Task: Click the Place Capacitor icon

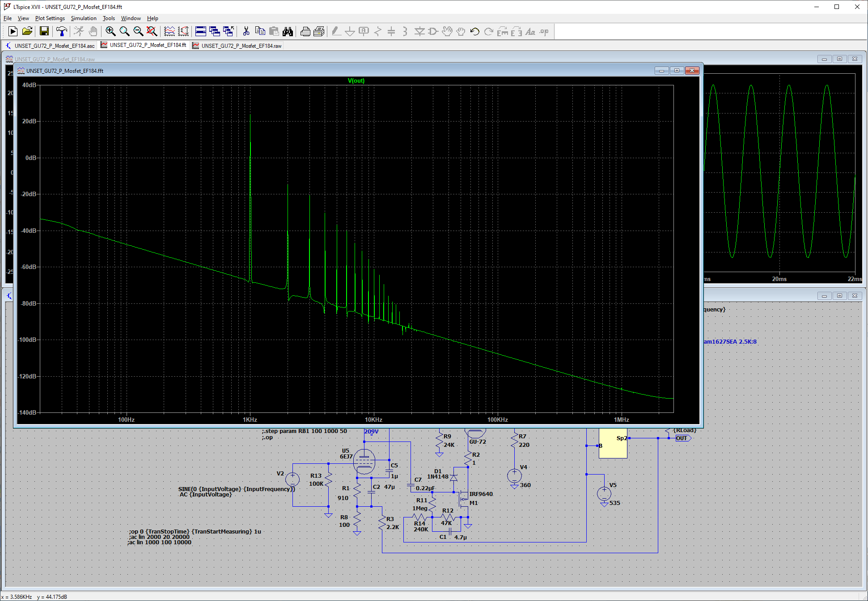Action: 391,31
